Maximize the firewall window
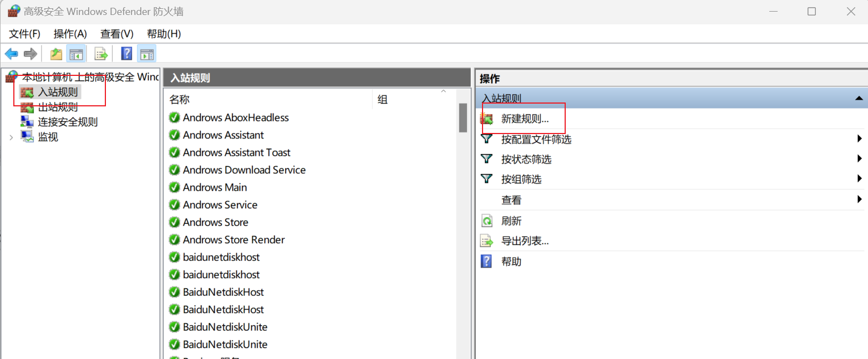The width and height of the screenshot is (868, 359). pyautogui.click(x=811, y=11)
